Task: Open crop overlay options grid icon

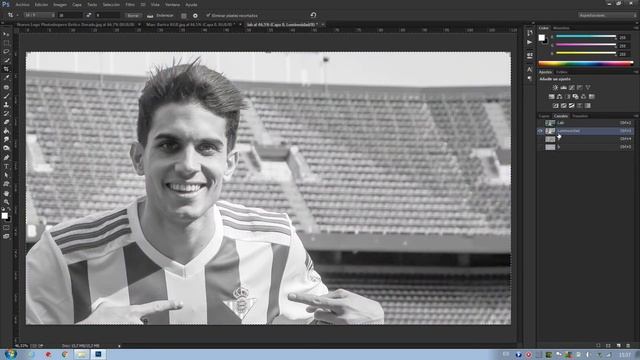Action: [184, 16]
